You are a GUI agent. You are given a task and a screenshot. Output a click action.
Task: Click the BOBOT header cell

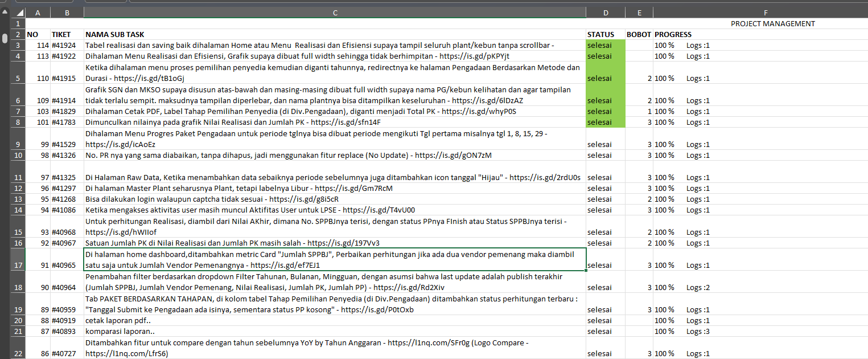tap(639, 34)
